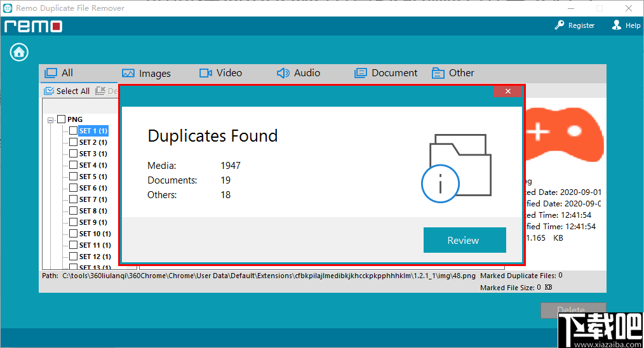Check the PNG group checkbox

point(61,119)
